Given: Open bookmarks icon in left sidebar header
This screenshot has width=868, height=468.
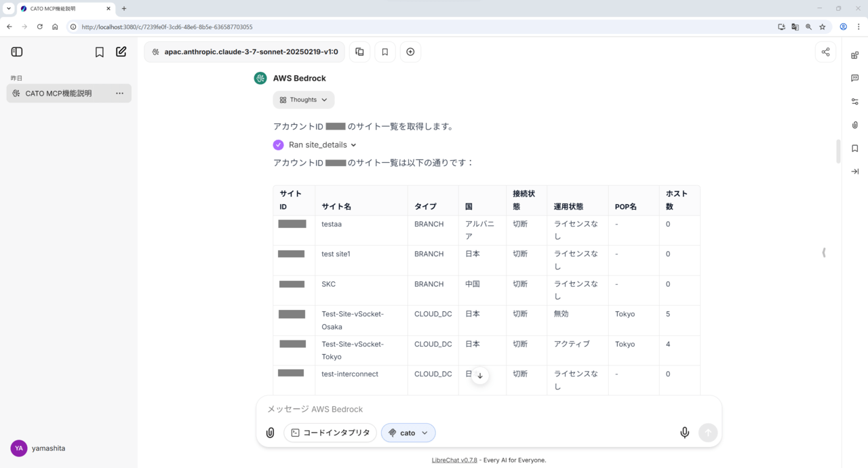Looking at the screenshot, I should click(x=100, y=52).
